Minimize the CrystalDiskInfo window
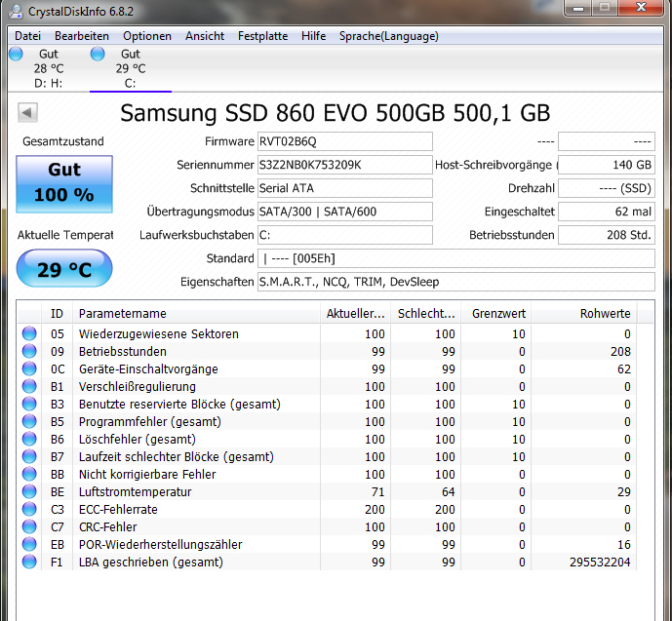Viewport: 672px width, 621px height. pyautogui.click(x=578, y=8)
